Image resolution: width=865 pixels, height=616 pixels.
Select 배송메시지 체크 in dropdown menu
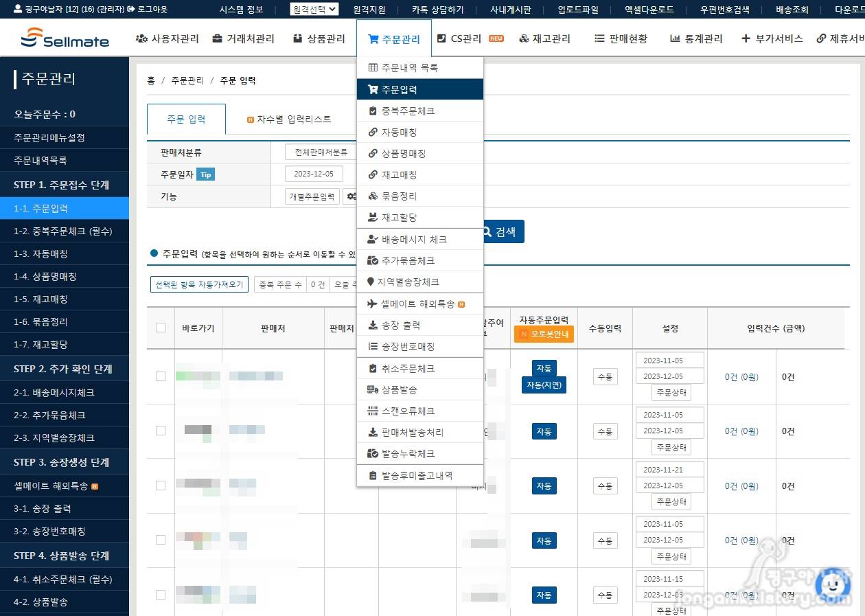click(420, 239)
